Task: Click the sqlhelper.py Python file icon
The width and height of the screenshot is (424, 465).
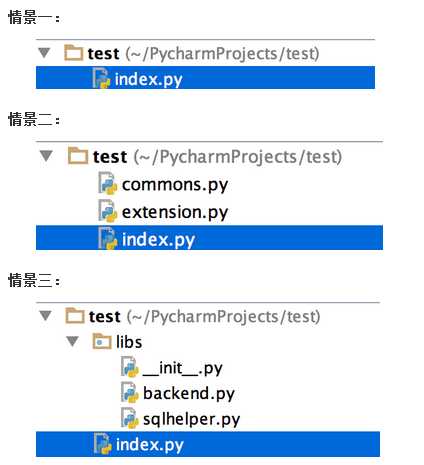Action: pos(129,418)
